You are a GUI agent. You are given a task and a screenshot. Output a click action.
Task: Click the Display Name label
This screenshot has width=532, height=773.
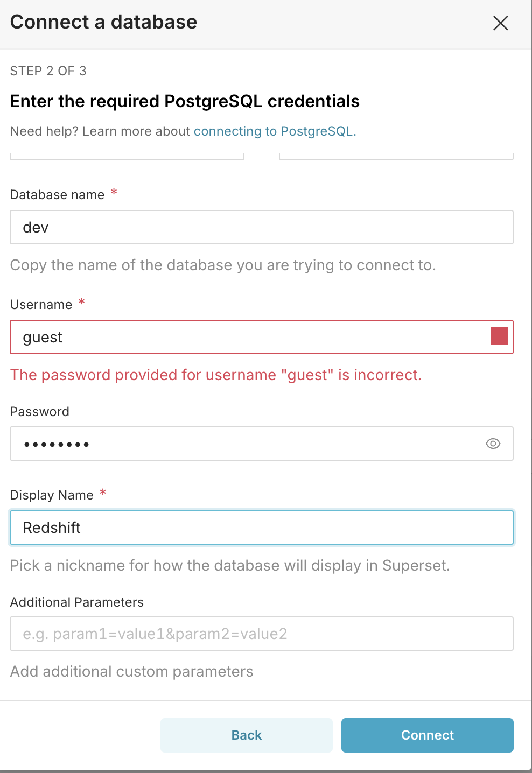tap(52, 495)
